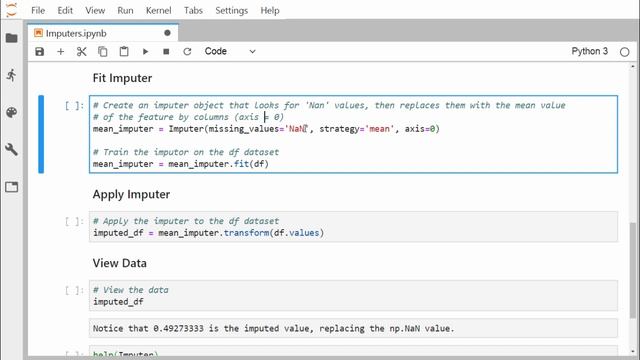The height and width of the screenshot is (360, 640).
Task: Click the scrollbar up arrow
Action: (633, 66)
